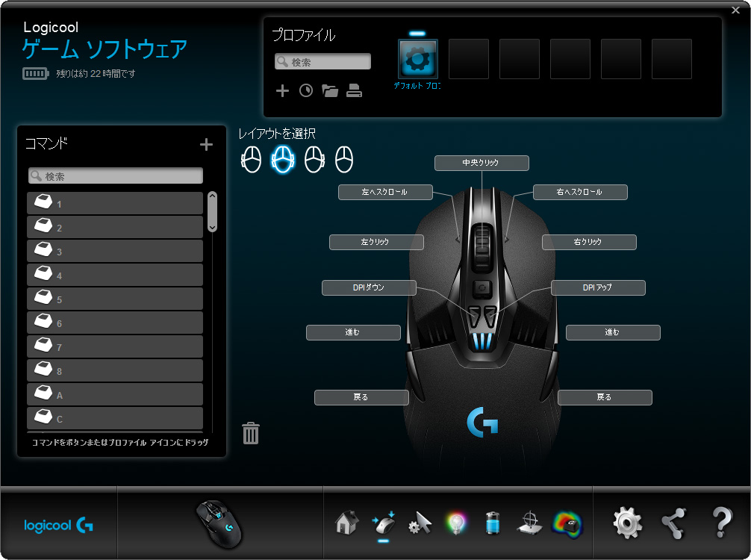Click the command list scrollbar thumb
Image resolution: width=751 pixels, height=560 pixels.
[x=213, y=212]
